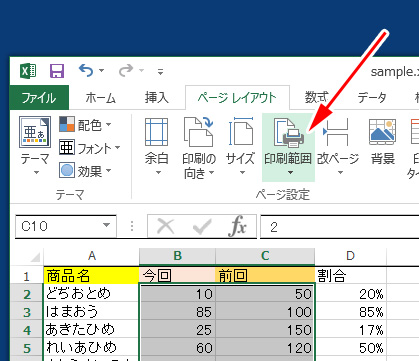The height and width of the screenshot is (361, 419).
Task: Open Insert Function with the fx button
Action: coord(238,227)
